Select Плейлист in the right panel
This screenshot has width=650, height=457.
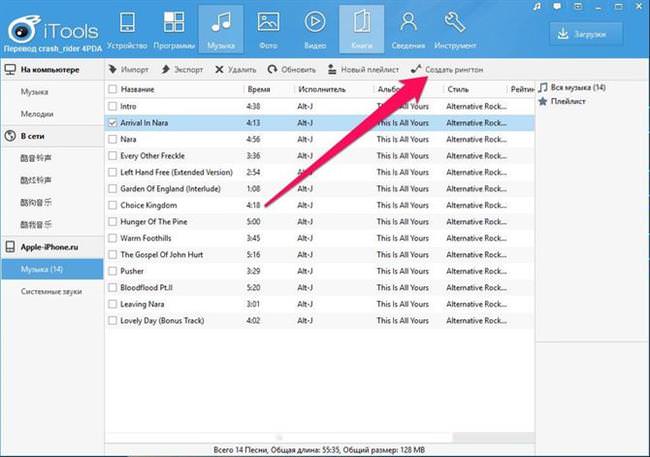[x=562, y=101]
